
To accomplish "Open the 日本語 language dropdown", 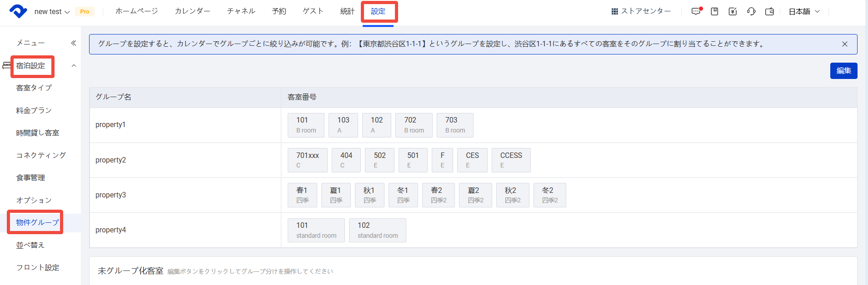I will pos(804,11).
